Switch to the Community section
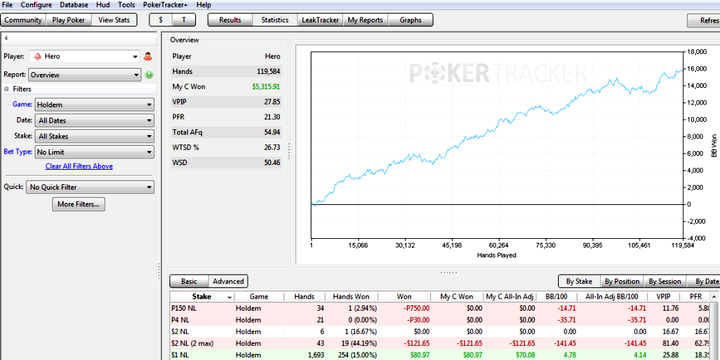This screenshot has width=720, height=360. pyautogui.click(x=23, y=20)
